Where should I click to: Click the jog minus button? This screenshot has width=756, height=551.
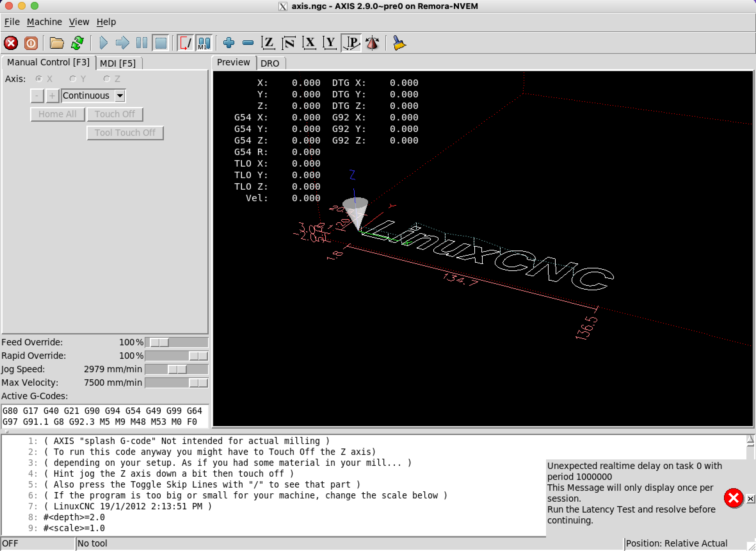pyautogui.click(x=37, y=96)
